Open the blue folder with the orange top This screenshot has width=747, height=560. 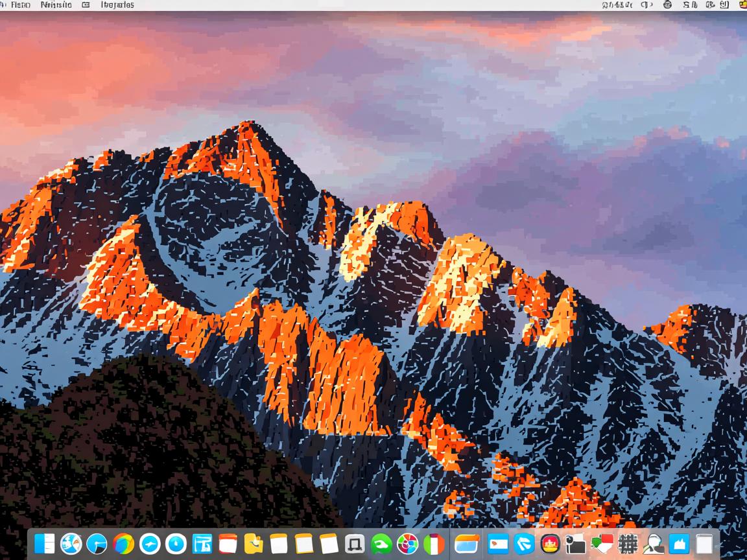tap(466, 544)
